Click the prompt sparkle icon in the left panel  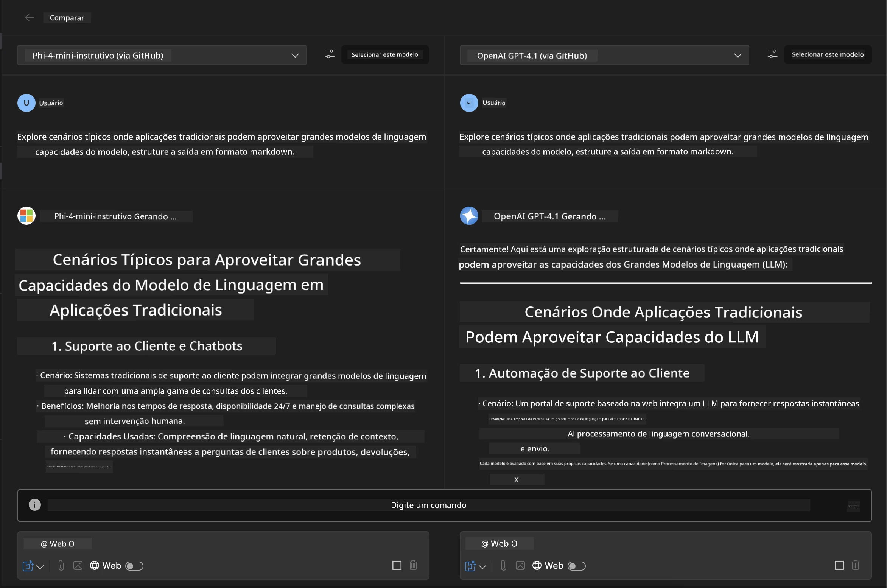point(28,566)
